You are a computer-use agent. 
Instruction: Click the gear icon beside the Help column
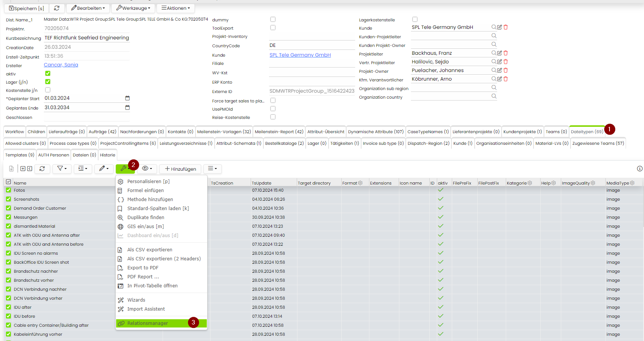tap(553, 183)
